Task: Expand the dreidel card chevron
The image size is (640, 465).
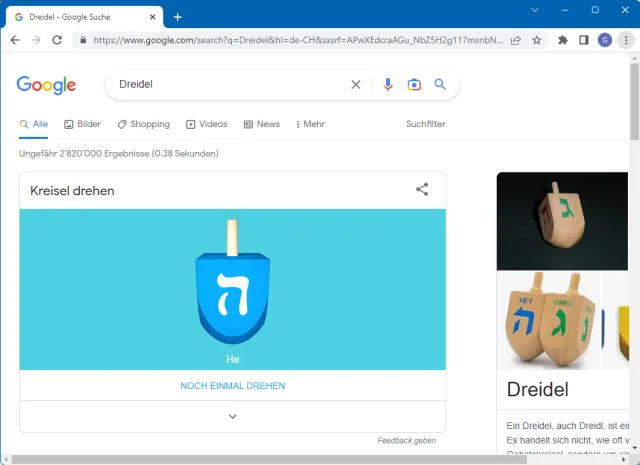Action: pyautogui.click(x=232, y=416)
